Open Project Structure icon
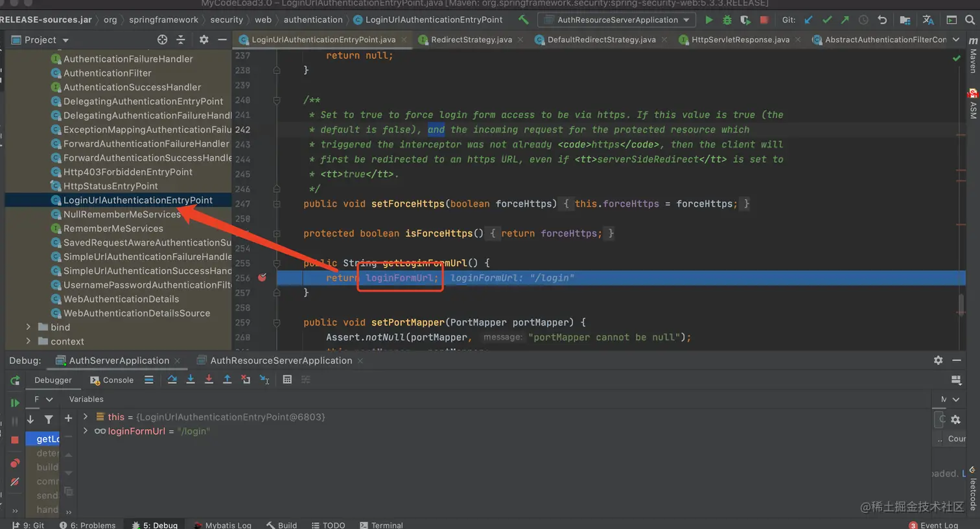 pyautogui.click(x=905, y=20)
